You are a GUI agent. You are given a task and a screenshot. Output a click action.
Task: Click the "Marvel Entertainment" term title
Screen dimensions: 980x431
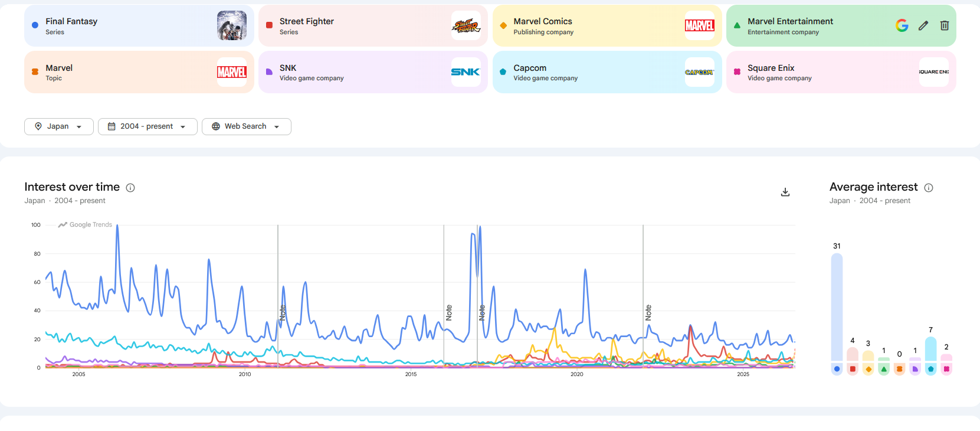coord(790,21)
